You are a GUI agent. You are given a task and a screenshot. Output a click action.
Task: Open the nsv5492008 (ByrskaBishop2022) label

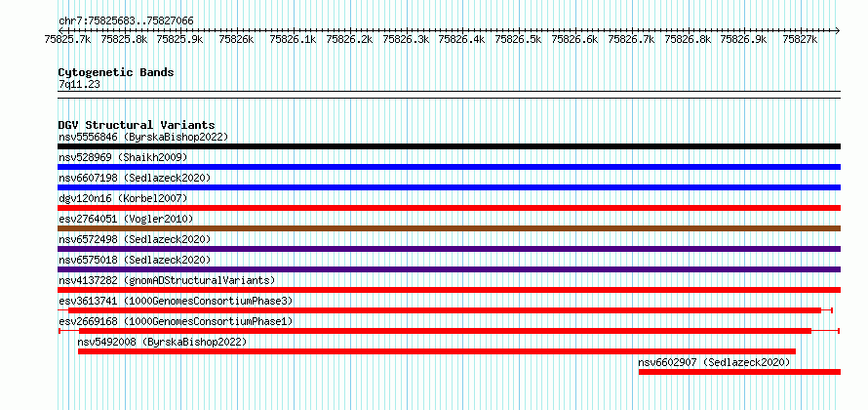click(x=162, y=342)
